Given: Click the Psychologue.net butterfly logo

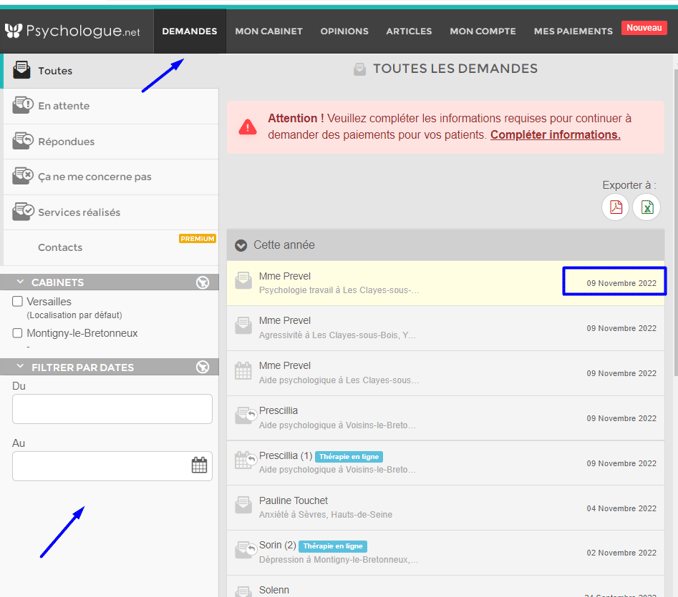Looking at the screenshot, I should tap(13, 31).
